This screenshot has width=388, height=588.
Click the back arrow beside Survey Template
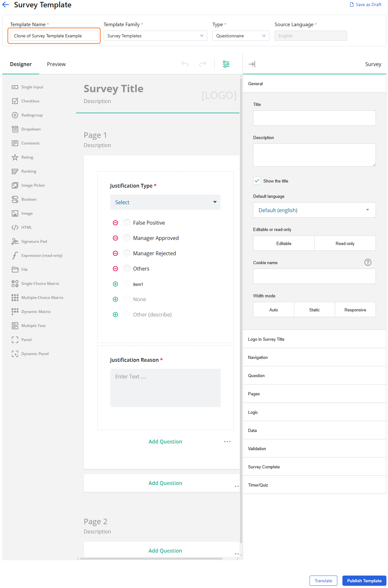(x=6, y=5)
